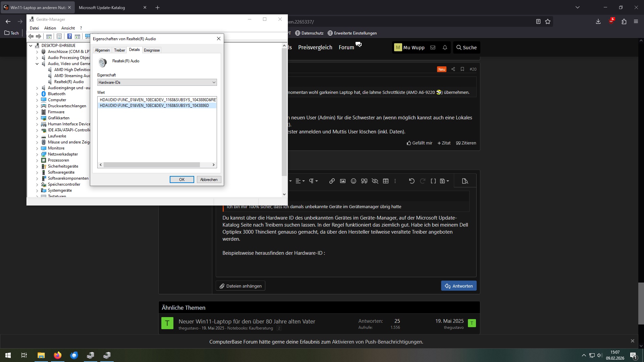Bookmark post #20 with bookmark icon

click(x=462, y=69)
